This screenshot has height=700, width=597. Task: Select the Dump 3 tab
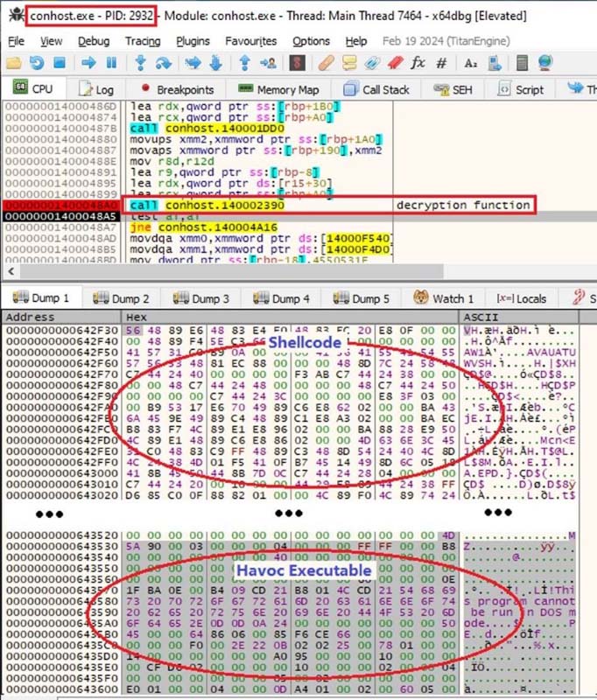(x=201, y=298)
